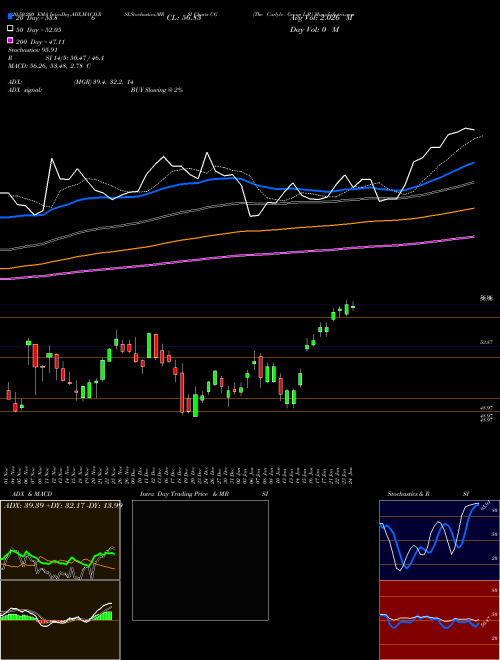Viewport: 500px width, 660px height.
Task: Select the 'CL: 56.33' closing price text
Action: coord(184,18)
